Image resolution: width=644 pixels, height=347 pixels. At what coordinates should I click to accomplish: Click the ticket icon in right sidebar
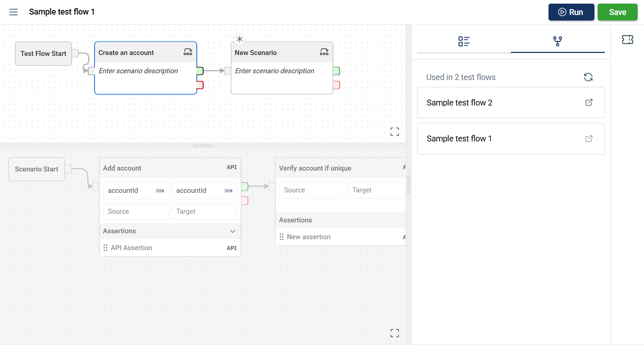tap(627, 40)
